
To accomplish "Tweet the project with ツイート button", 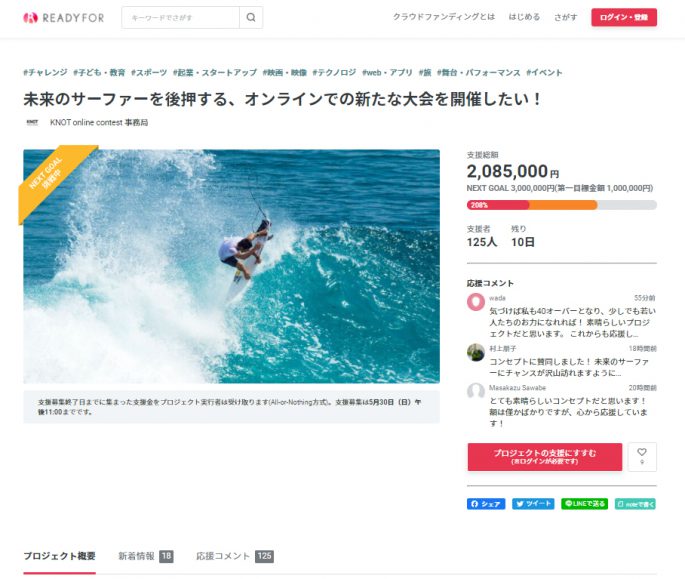I will [533, 504].
